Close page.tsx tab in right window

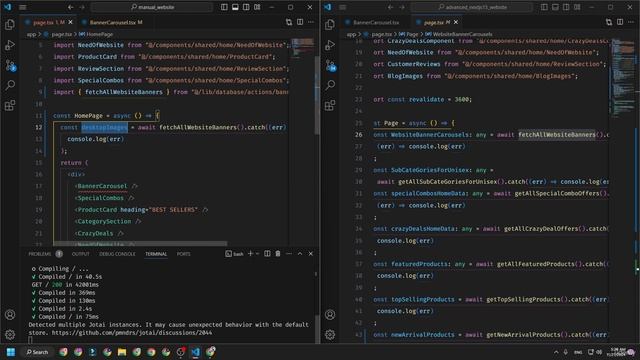tap(456, 22)
